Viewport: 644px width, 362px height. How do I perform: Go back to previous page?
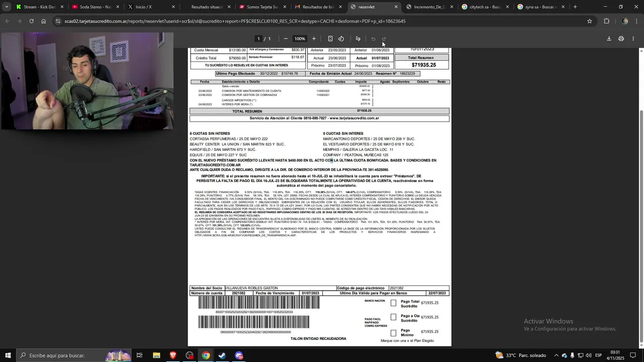point(7,21)
